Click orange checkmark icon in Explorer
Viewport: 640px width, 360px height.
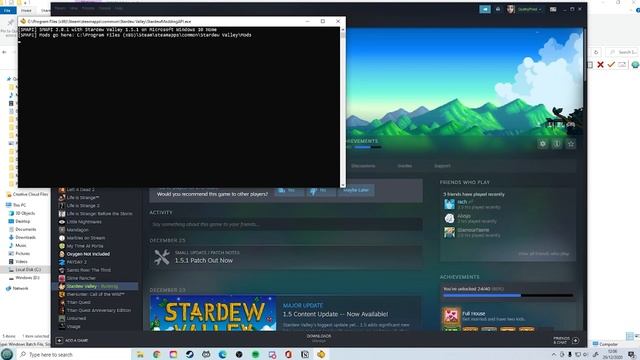611,64
